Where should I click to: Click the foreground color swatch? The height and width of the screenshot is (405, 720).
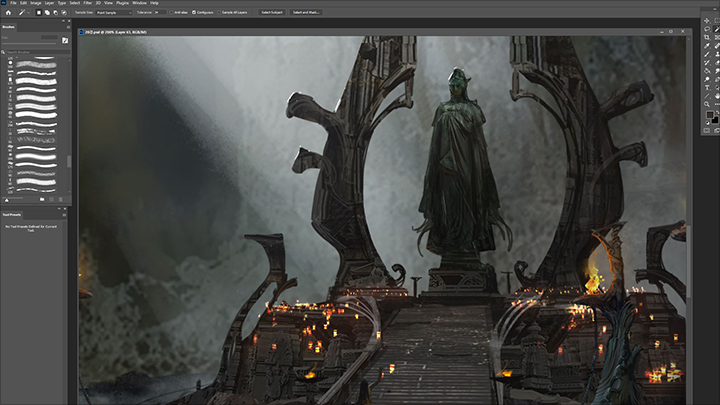point(710,114)
